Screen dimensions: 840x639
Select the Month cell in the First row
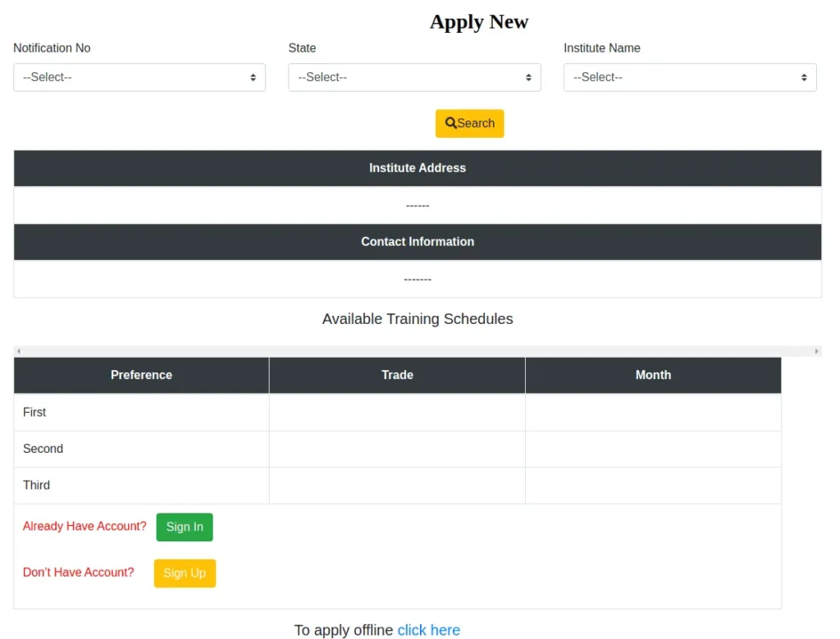653,413
